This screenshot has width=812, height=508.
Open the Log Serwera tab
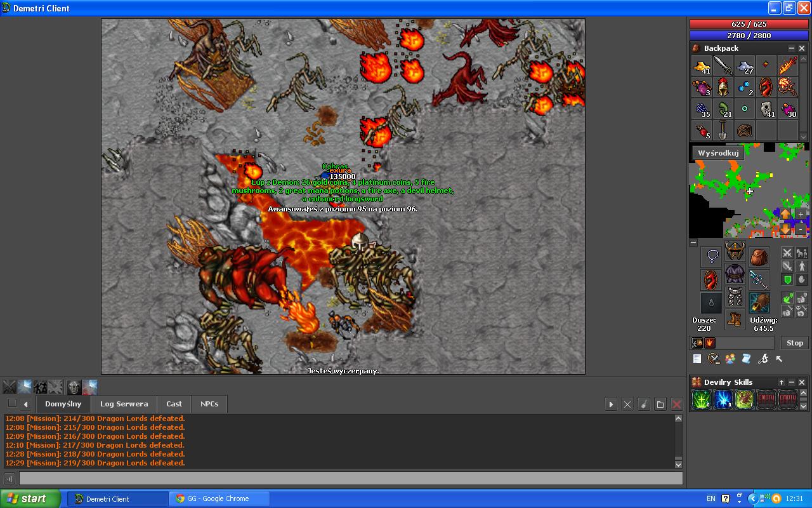pos(124,404)
